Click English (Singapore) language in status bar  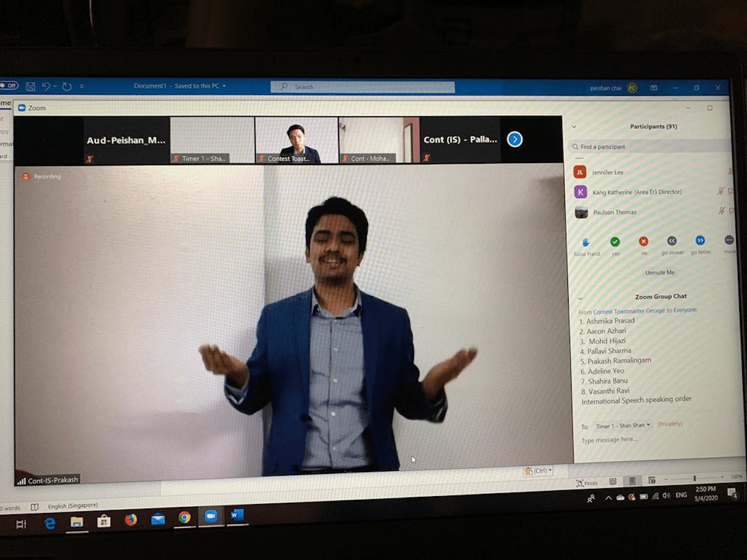click(73, 506)
